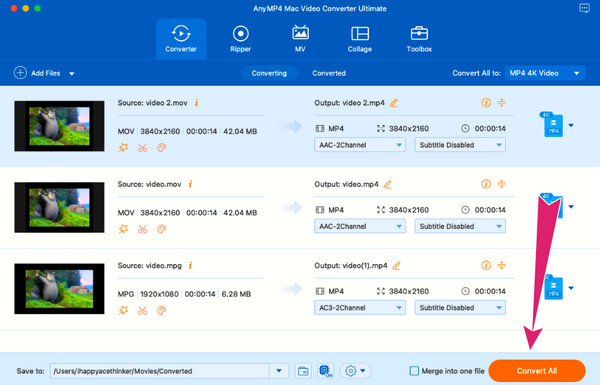The height and width of the screenshot is (385, 600).
Task: Click the 4K MP4 format icon for video 2.mp4
Action: point(552,124)
